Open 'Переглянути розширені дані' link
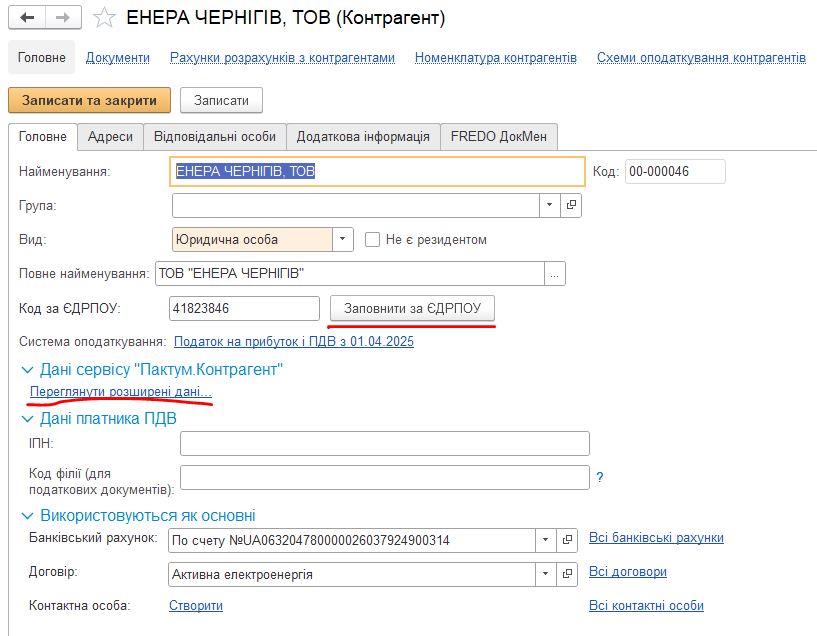Image resolution: width=817 pixels, height=636 pixels. [121, 393]
